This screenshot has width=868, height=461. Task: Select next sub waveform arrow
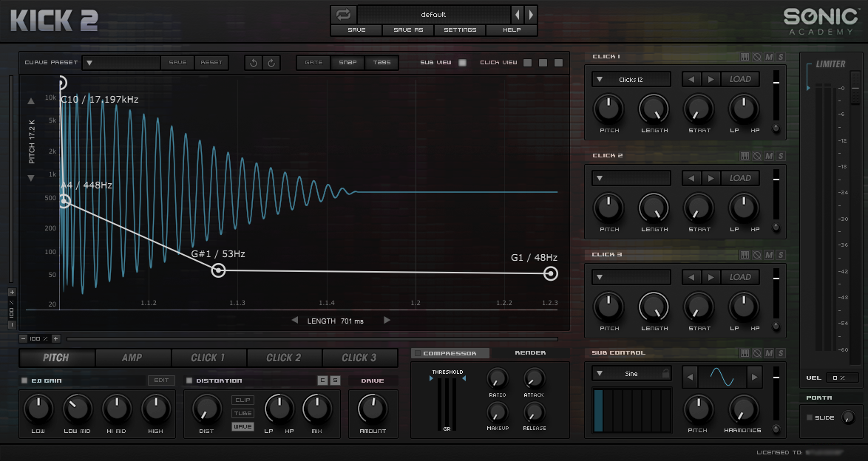[x=754, y=378]
